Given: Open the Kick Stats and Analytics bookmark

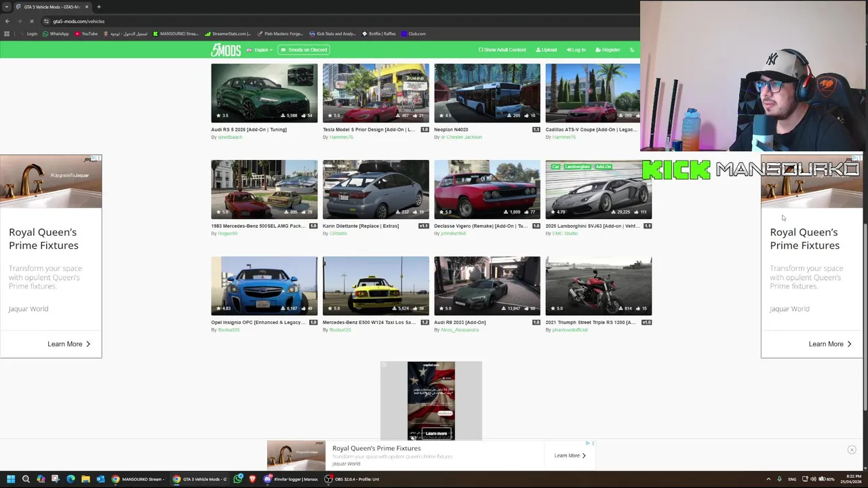Looking at the screenshot, I should point(332,33).
